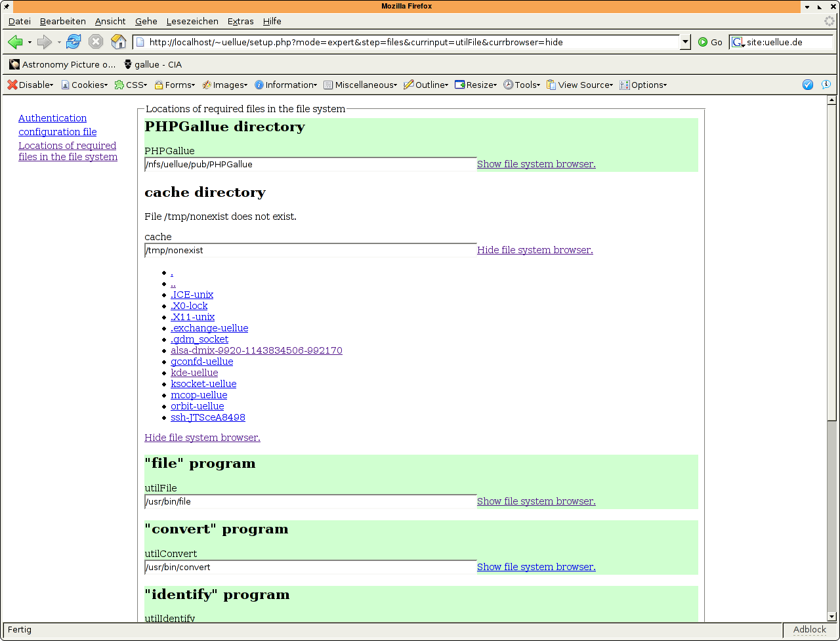The width and height of the screenshot is (840, 641).
Task: Click the Adblock status bar item
Action: tap(809, 629)
